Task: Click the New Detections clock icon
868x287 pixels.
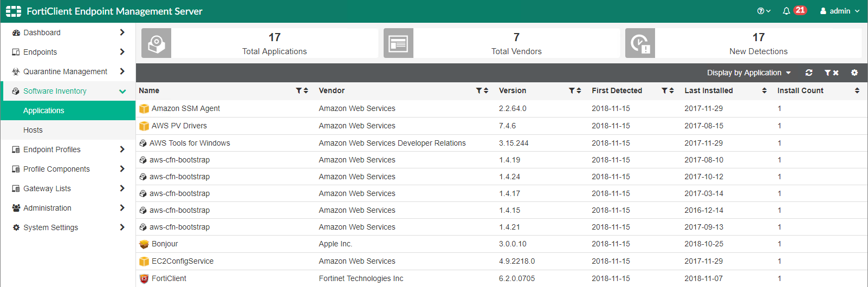Action: coord(640,43)
